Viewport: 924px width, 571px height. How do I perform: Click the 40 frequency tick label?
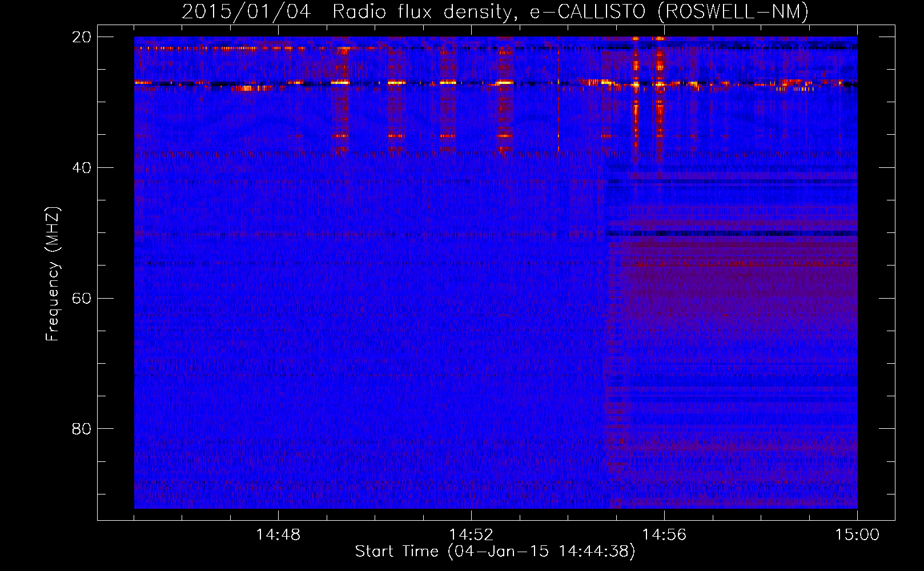[81, 168]
